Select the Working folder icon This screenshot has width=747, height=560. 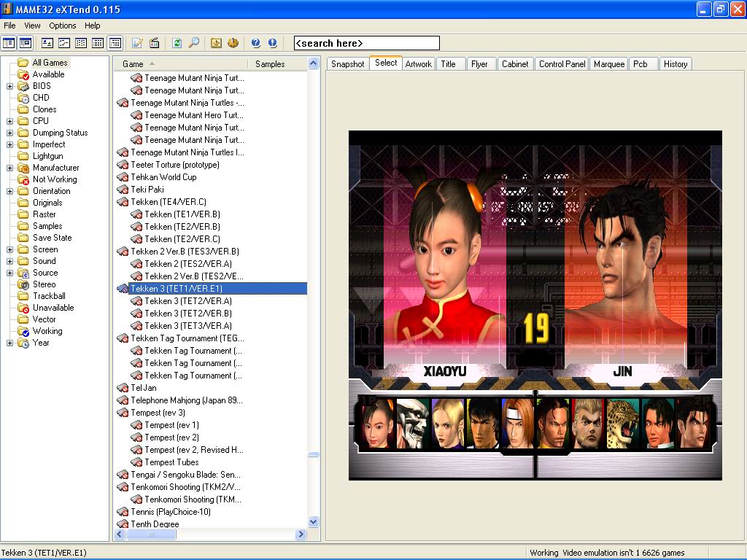[23, 331]
